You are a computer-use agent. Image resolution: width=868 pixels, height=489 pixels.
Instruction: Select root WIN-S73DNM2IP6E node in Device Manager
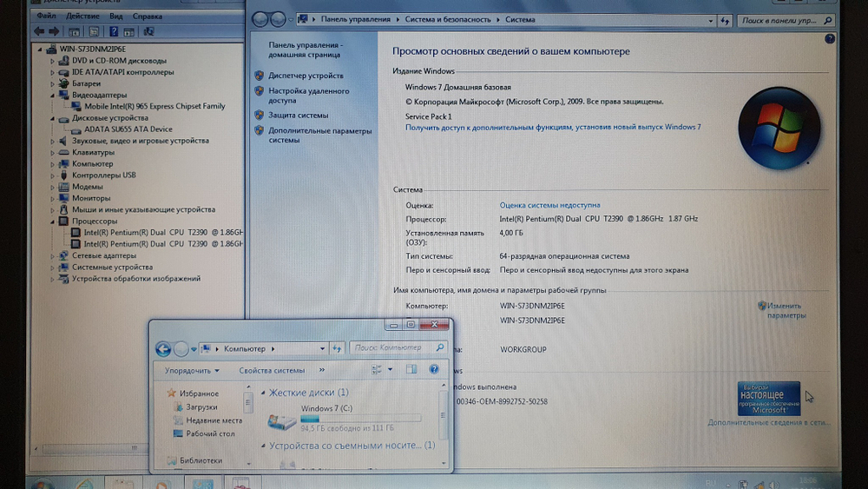(93, 49)
